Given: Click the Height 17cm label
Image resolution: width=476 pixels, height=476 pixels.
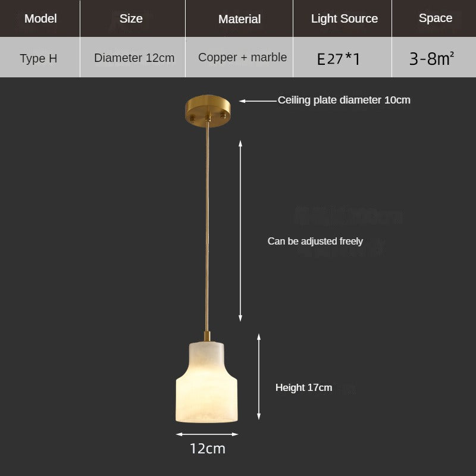Looking at the screenshot, I should pos(304,387).
